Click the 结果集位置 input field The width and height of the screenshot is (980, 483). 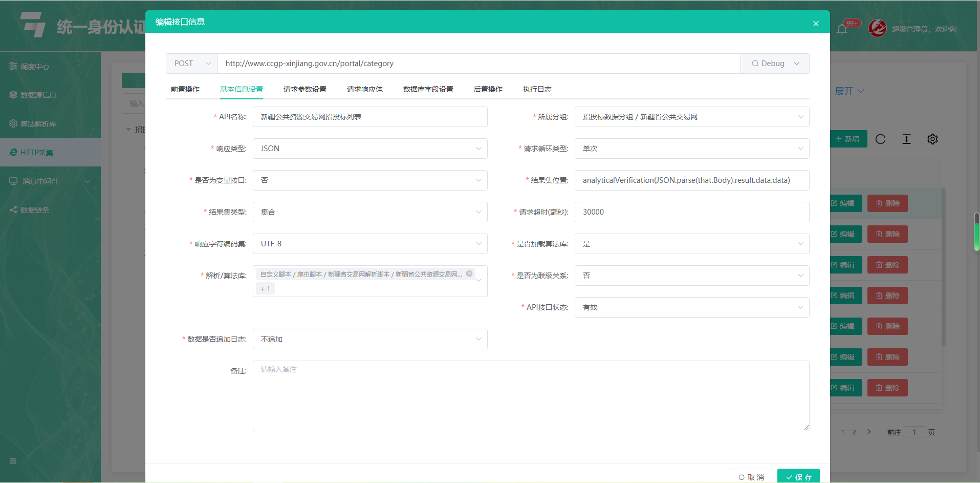coord(692,180)
